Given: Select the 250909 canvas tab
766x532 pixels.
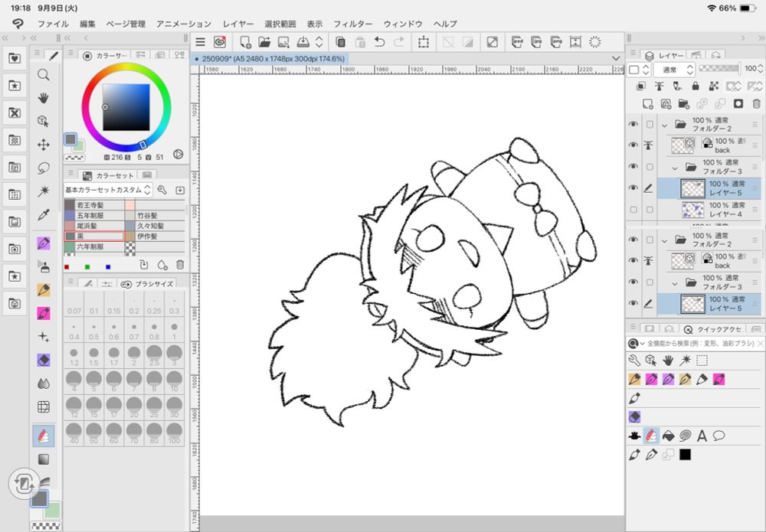Looking at the screenshot, I should coord(269,59).
